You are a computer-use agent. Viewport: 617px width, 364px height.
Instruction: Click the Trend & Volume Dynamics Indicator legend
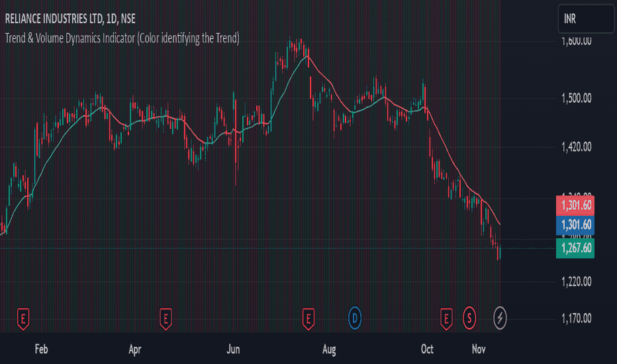pos(122,38)
